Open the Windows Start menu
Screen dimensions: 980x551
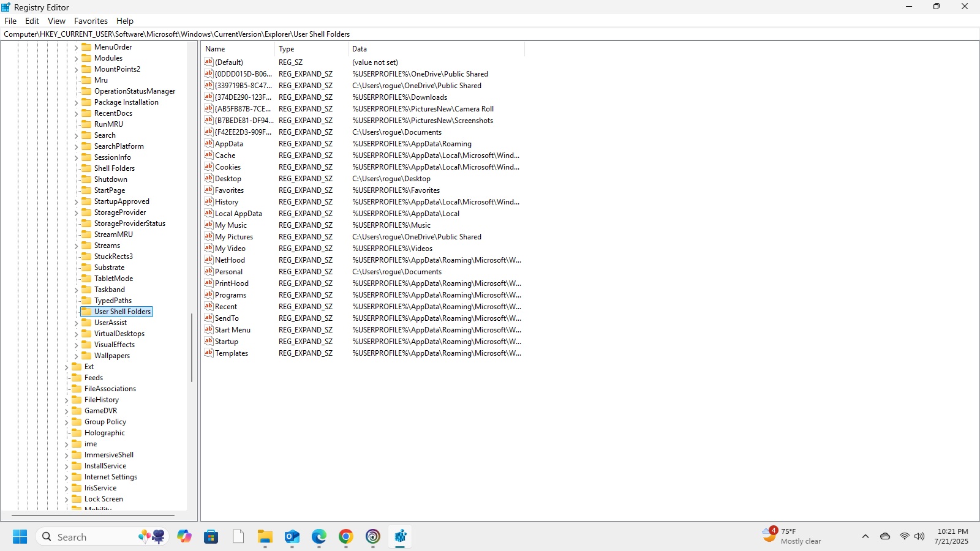click(20, 537)
